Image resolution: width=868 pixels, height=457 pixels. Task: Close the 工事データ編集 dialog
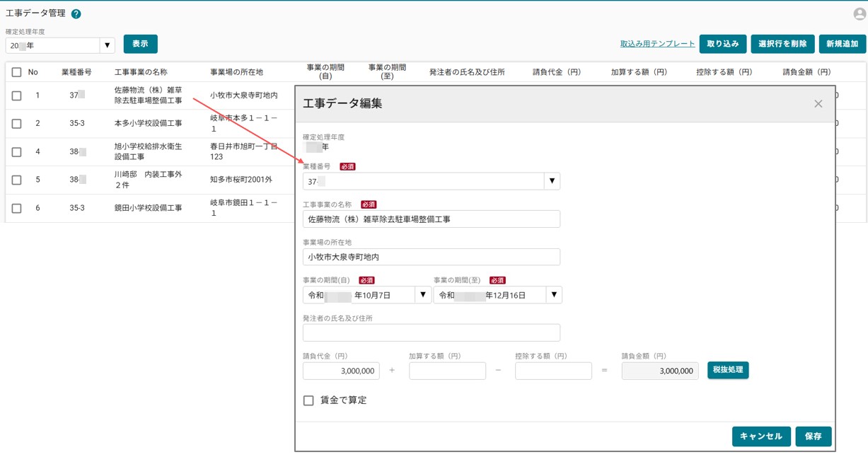(818, 103)
